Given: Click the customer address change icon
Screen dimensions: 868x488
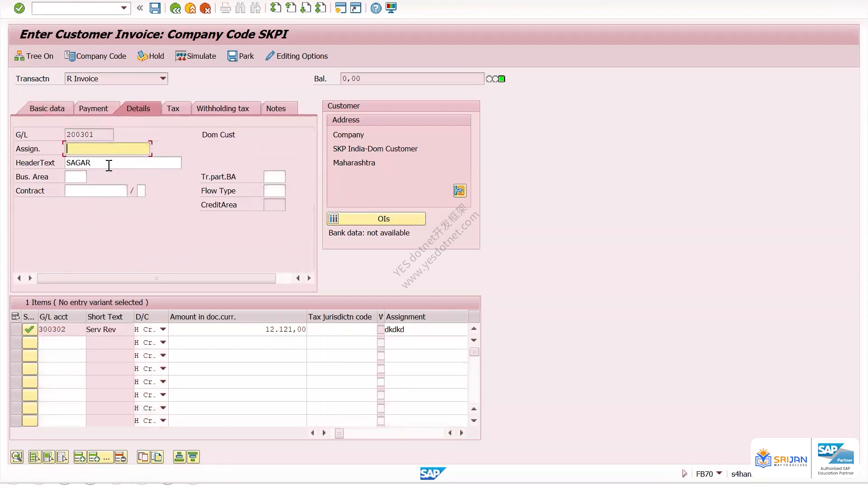Looking at the screenshot, I should point(460,191).
